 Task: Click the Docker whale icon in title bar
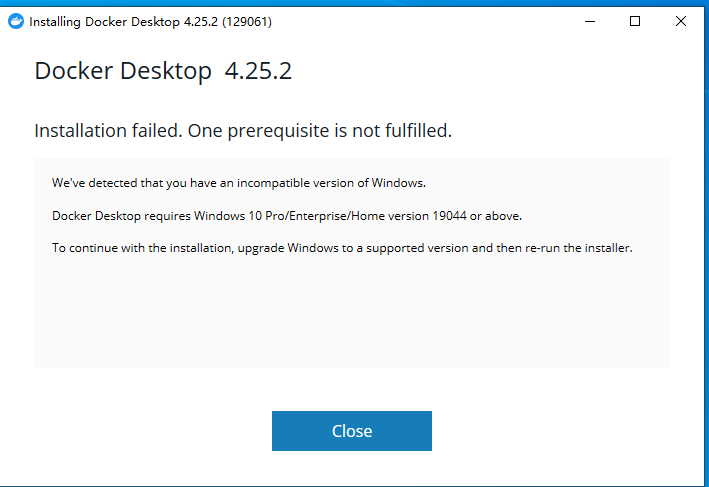point(15,21)
